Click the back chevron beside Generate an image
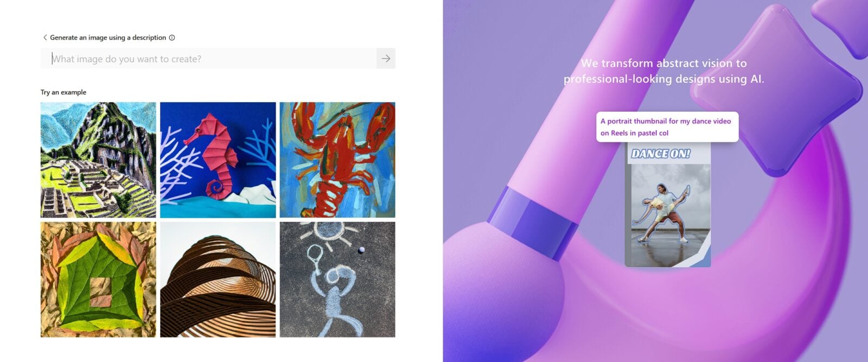The width and height of the screenshot is (868, 362). click(x=45, y=37)
